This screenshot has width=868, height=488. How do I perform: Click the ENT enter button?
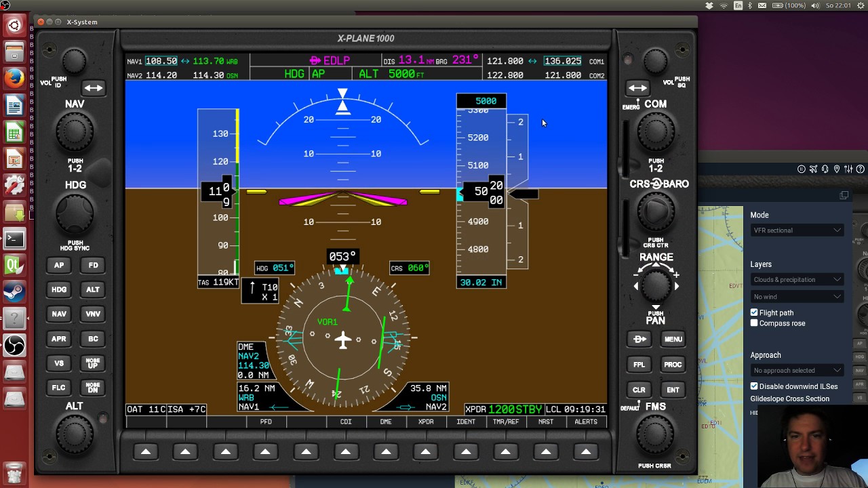pyautogui.click(x=673, y=390)
